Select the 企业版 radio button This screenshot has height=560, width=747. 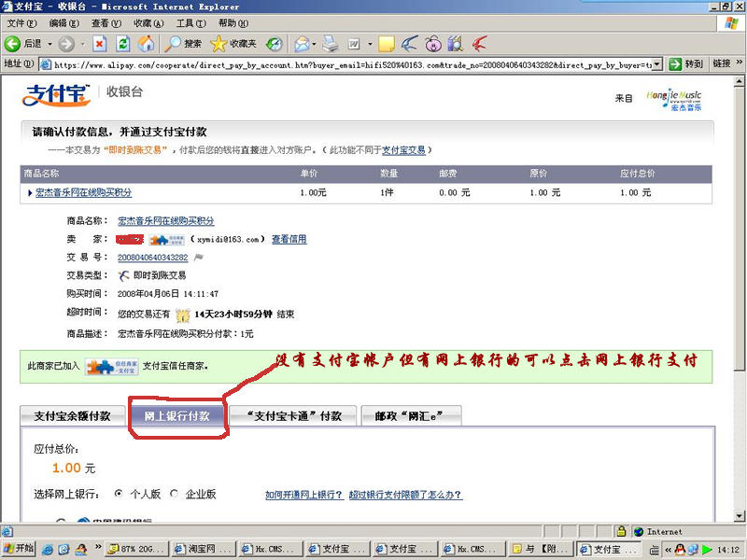[174, 494]
